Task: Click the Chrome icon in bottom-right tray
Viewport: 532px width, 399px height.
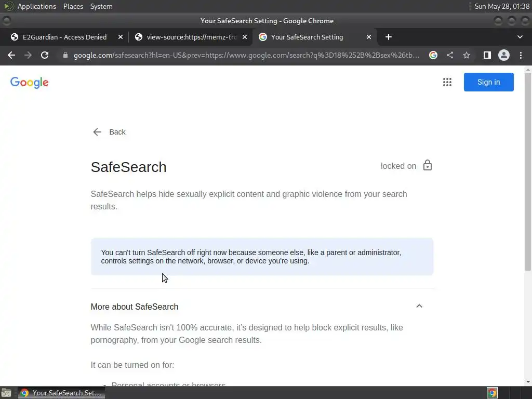Action: 492,393
